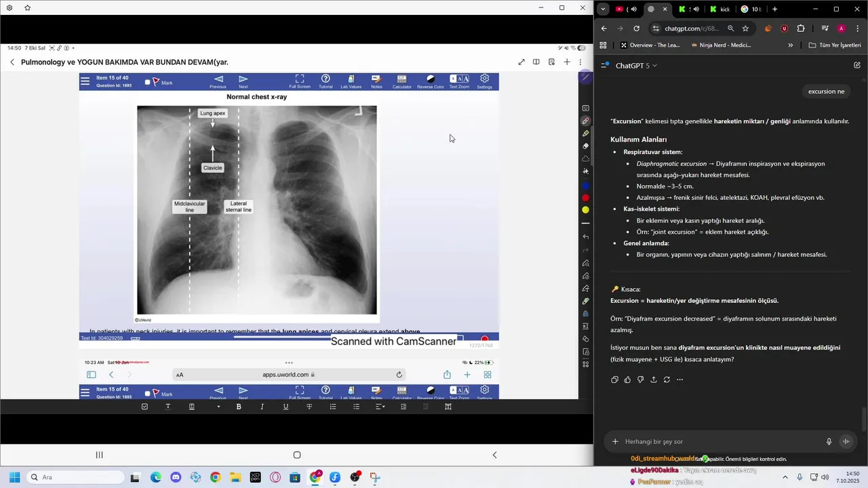Open UWorld hamburger menu at top
The width and height of the screenshot is (868, 488).
[x=85, y=82]
